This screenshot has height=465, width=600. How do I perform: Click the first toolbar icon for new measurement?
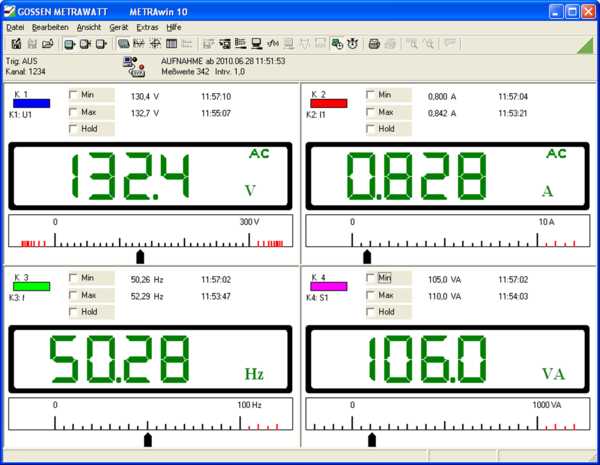pyautogui.click(x=16, y=44)
